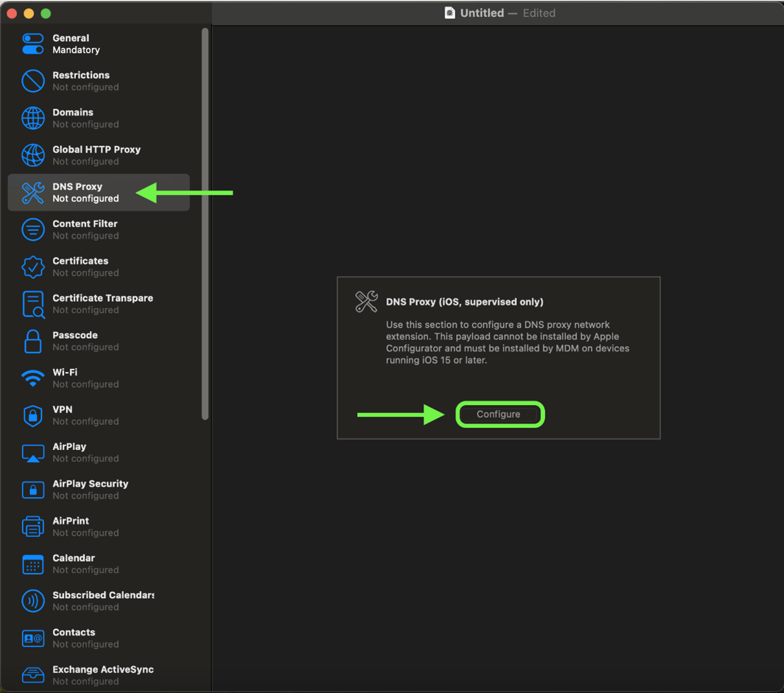784x693 pixels.
Task: Click the Wi-Fi signal icon
Action: pyautogui.click(x=33, y=378)
